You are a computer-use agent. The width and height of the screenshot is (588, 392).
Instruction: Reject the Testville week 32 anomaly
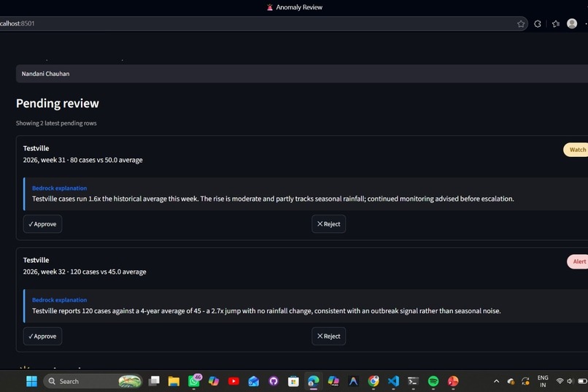[328, 336]
